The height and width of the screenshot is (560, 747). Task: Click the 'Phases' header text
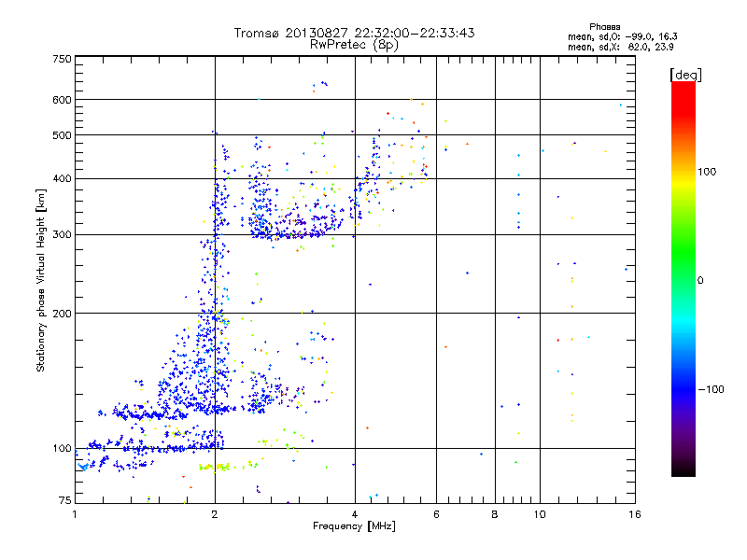(x=604, y=27)
